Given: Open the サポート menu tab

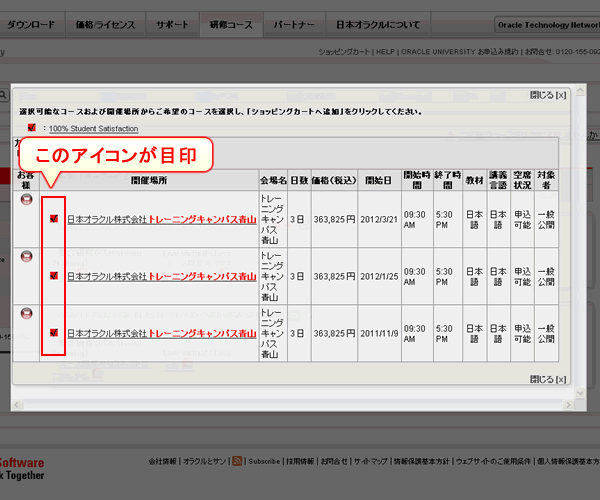Looking at the screenshot, I should [x=172, y=25].
